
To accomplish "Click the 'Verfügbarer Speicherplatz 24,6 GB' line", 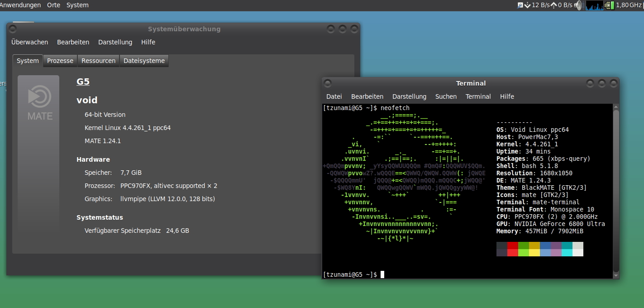I will (x=137, y=231).
